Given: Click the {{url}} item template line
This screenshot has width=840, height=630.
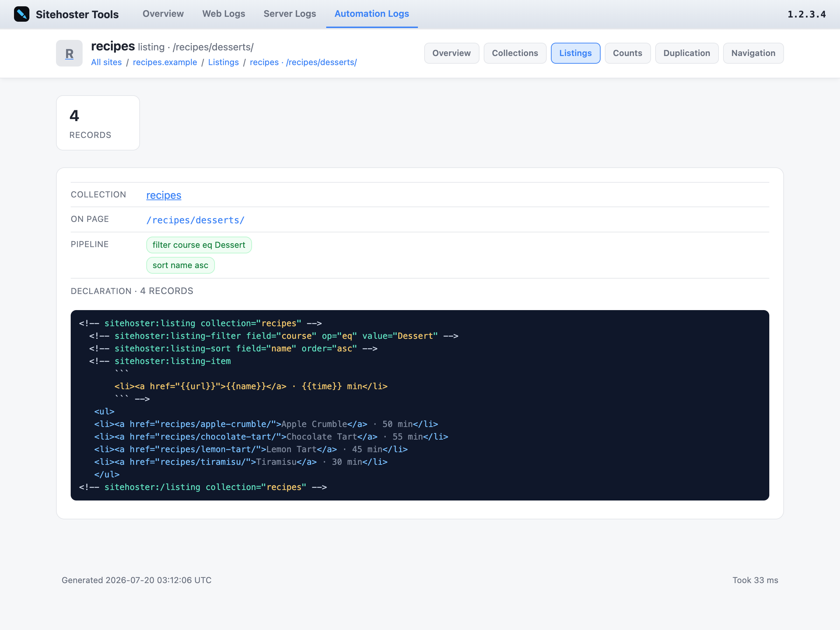Looking at the screenshot, I should (251, 386).
